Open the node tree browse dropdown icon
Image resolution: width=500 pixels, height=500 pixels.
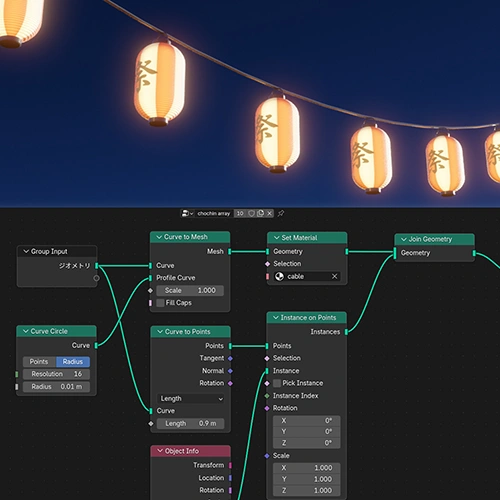(x=187, y=213)
